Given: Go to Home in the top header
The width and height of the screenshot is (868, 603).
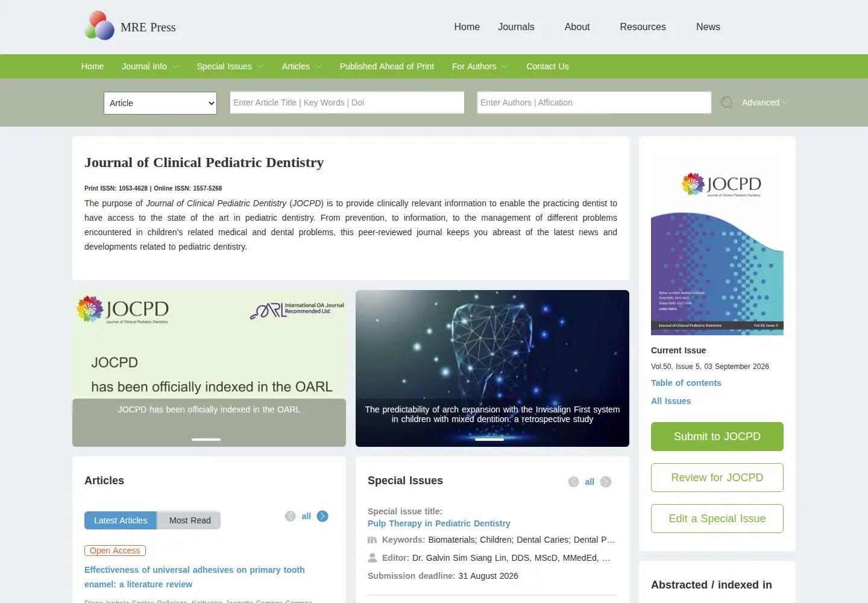Looking at the screenshot, I should [467, 27].
